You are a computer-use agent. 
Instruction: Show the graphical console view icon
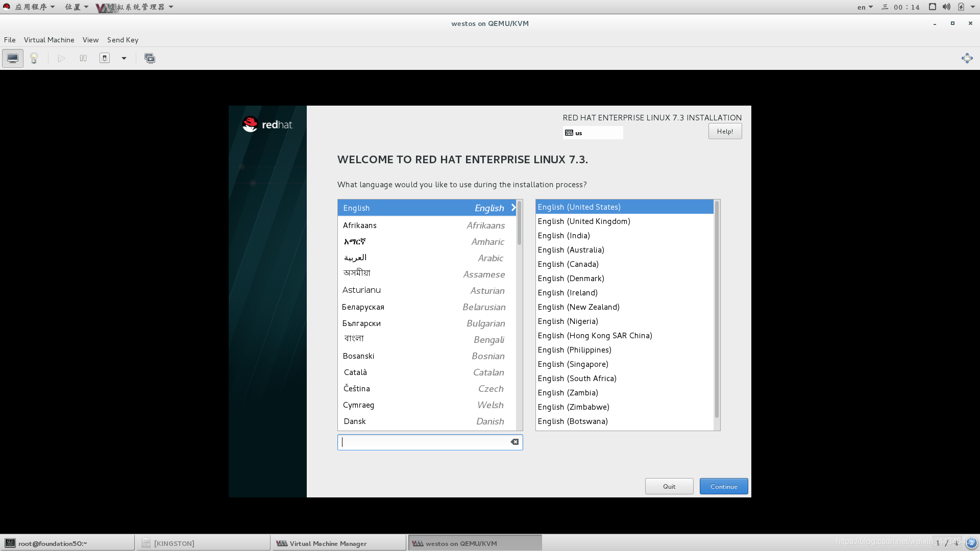point(13,58)
